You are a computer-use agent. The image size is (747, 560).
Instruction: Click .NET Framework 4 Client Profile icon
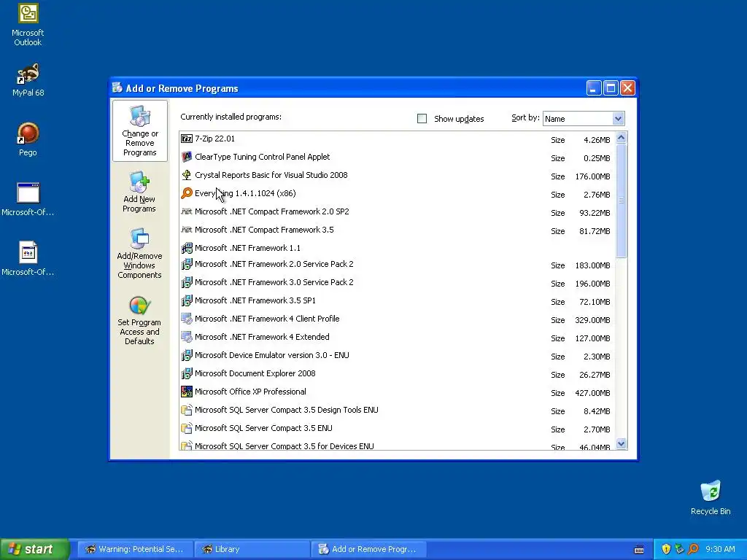point(187,319)
